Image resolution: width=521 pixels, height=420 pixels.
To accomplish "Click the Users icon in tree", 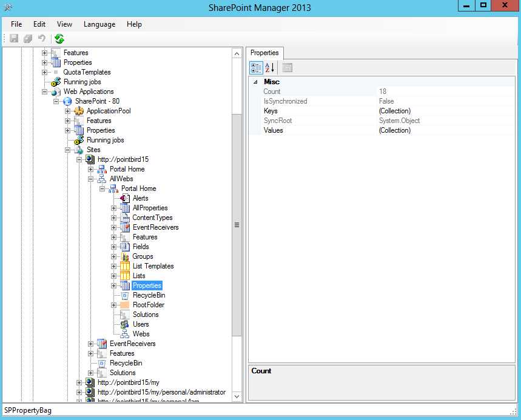I will pyautogui.click(x=125, y=324).
